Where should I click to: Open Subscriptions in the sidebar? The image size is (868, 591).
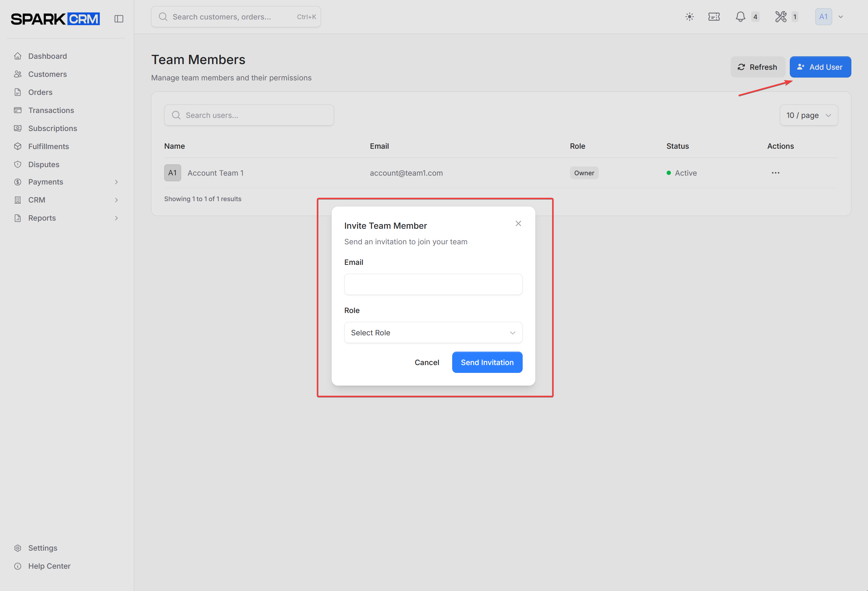[x=53, y=128]
